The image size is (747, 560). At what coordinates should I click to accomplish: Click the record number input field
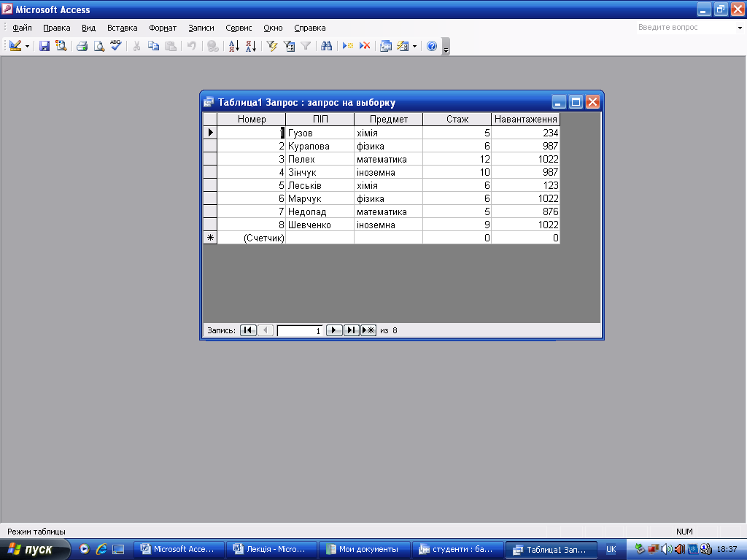pos(300,330)
